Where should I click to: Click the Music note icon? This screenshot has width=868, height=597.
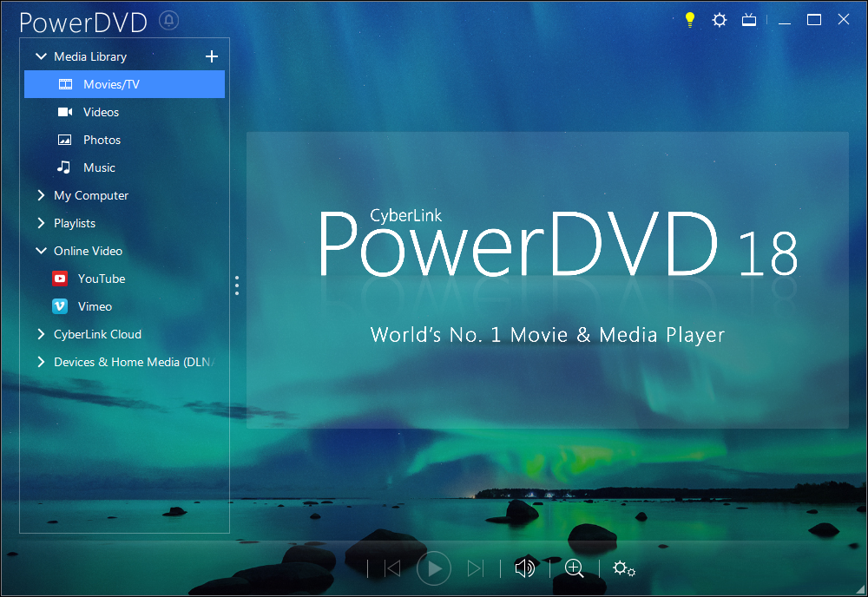(x=64, y=167)
